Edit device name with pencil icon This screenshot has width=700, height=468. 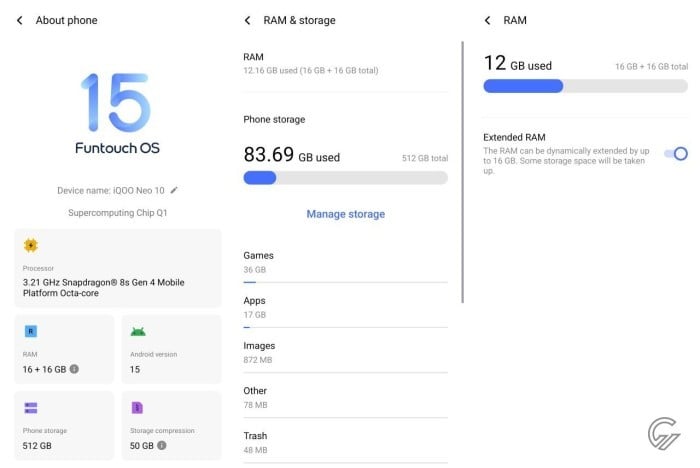[x=174, y=190]
